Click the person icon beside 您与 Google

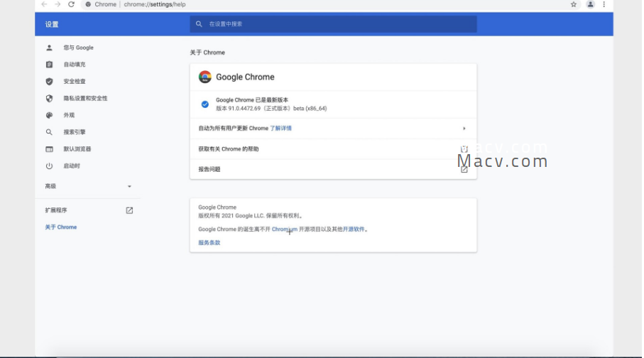coord(49,48)
